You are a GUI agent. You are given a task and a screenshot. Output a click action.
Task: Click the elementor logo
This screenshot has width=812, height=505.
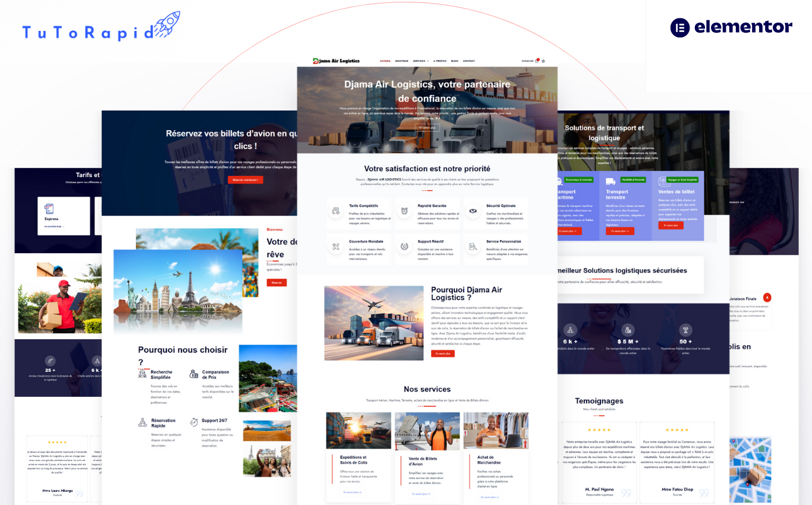[731, 27]
